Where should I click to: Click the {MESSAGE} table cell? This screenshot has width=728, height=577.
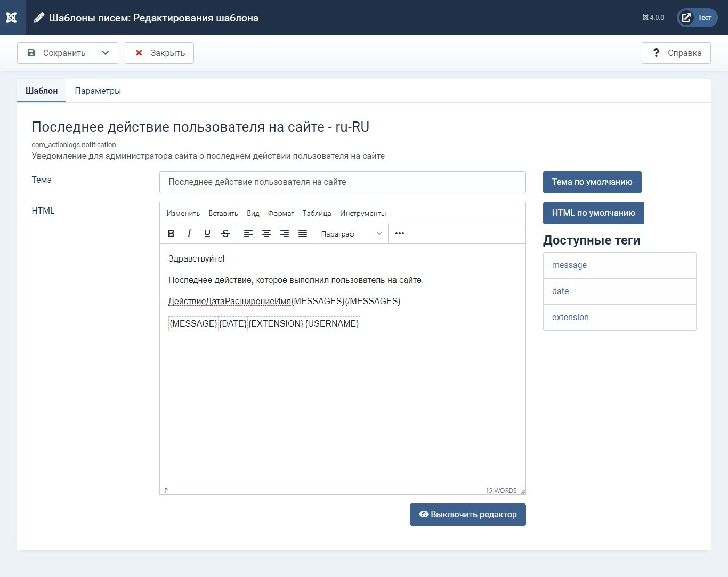pos(193,323)
